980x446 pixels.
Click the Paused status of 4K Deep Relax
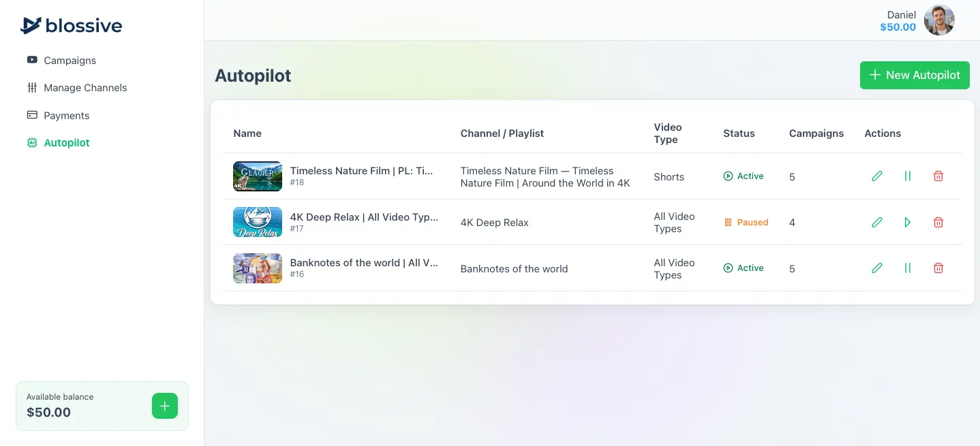[x=746, y=223]
